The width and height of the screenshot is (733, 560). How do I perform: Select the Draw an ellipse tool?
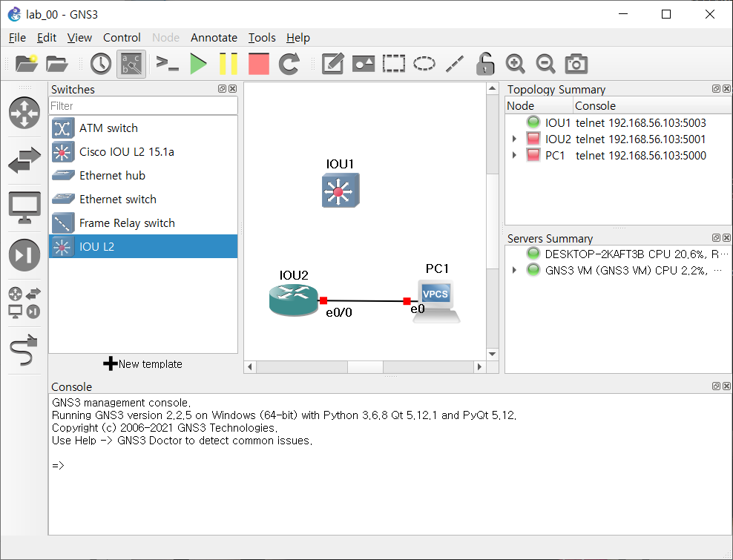tap(424, 64)
